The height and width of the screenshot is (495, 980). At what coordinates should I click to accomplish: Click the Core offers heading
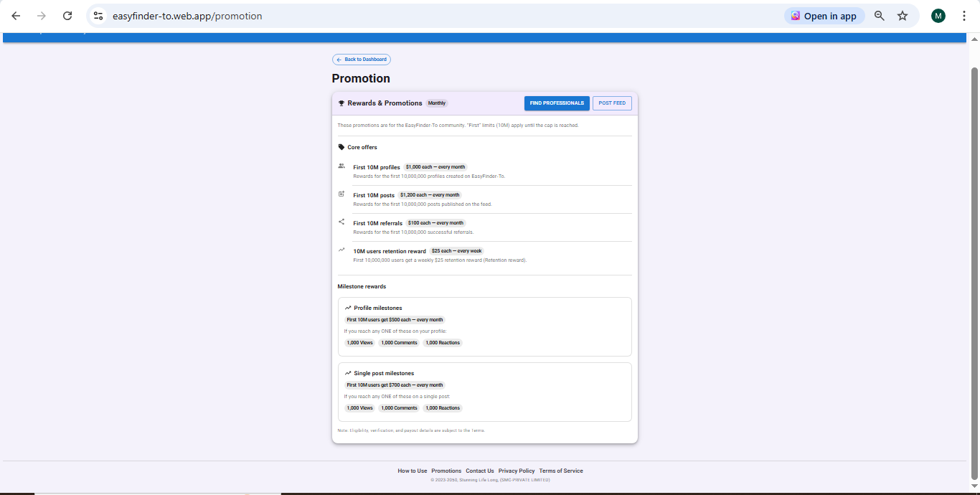pyautogui.click(x=362, y=147)
